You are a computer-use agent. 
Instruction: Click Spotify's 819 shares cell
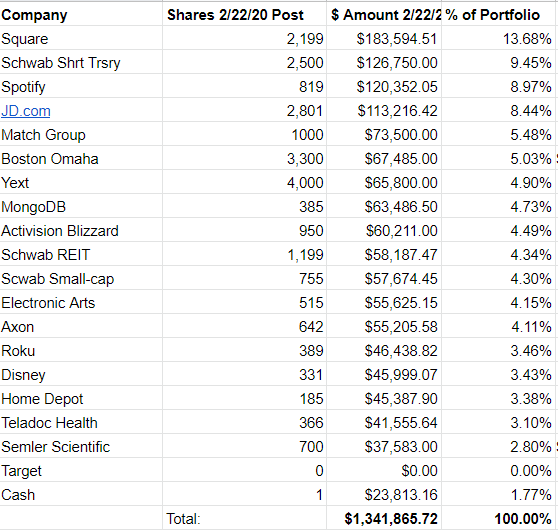point(244,86)
